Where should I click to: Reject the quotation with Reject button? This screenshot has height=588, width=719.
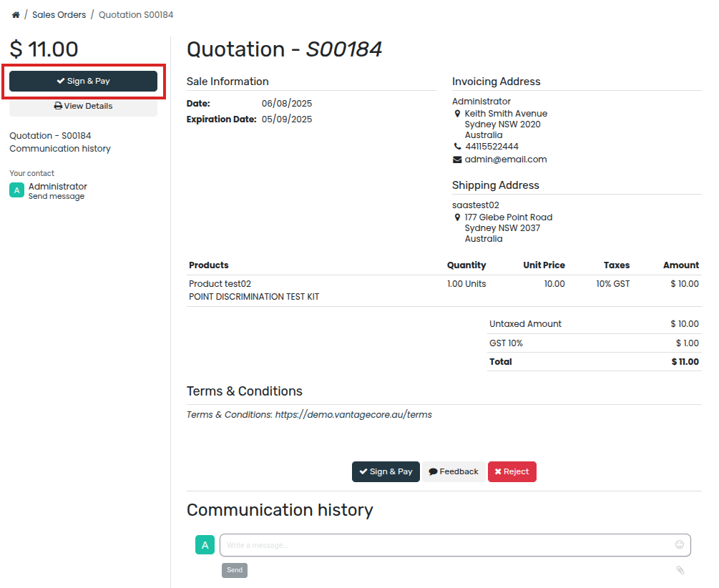point(512,472)
